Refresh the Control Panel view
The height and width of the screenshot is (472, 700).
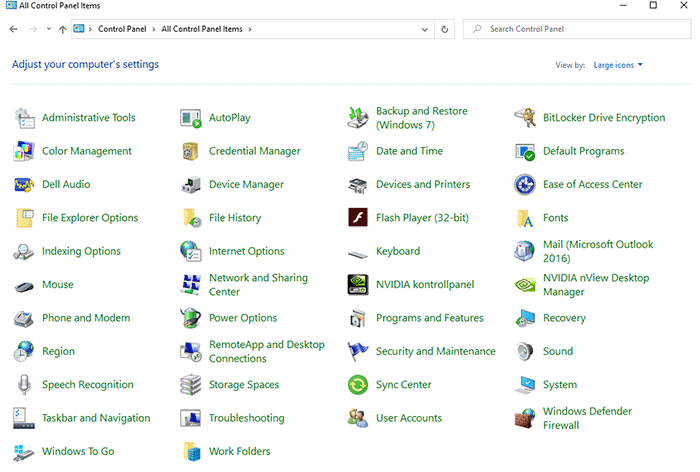(x=445, y=29)
